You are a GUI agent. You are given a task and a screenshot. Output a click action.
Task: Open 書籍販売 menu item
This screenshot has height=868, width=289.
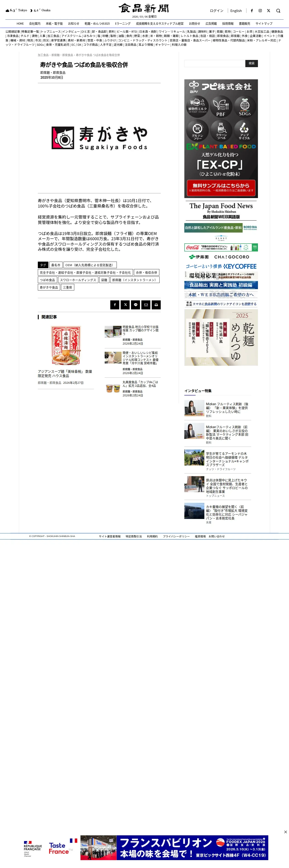[x=245, y=24]
